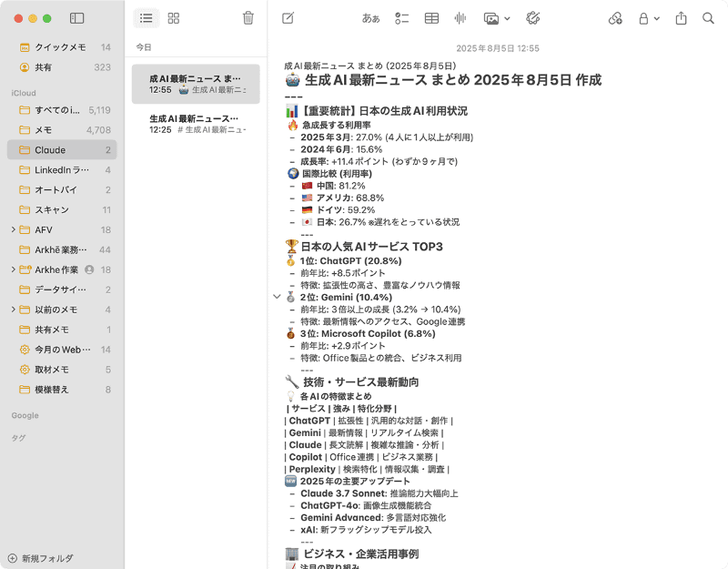Open 取材メモ smart folder
This screenshot has height=569, width=728.
point(62,370)
